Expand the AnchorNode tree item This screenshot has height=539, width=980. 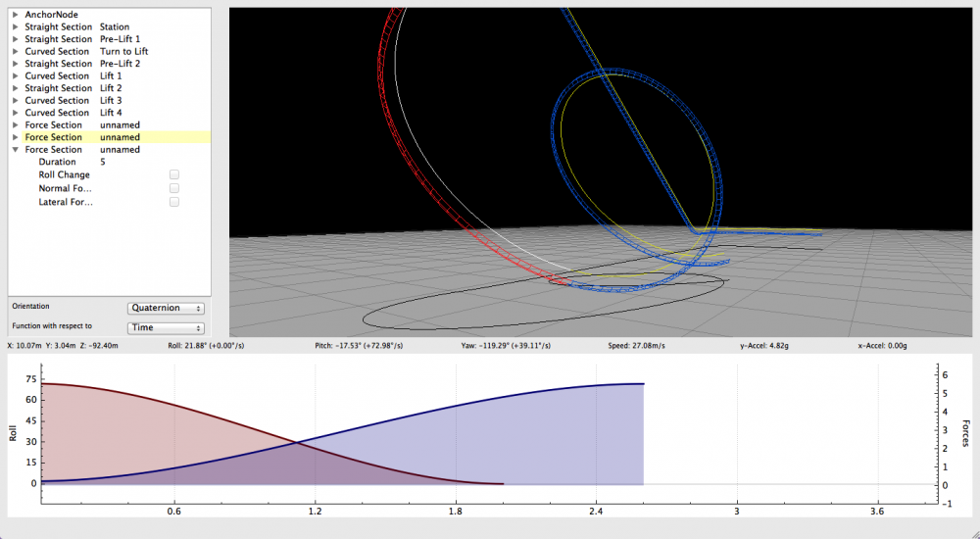coord(15,15)
